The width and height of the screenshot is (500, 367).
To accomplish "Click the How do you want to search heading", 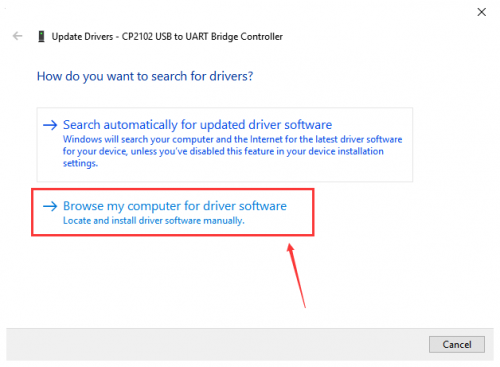I will [x=145, y=76].
